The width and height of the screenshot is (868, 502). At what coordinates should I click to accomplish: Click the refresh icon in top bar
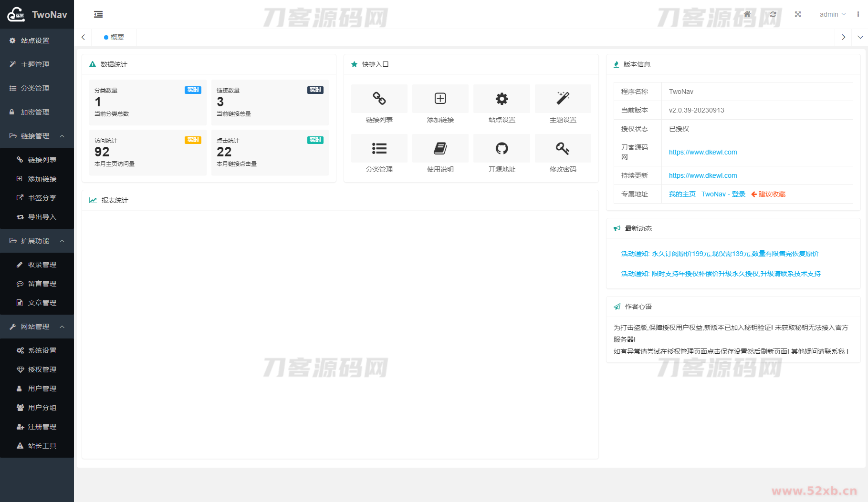tap(773, 14)
